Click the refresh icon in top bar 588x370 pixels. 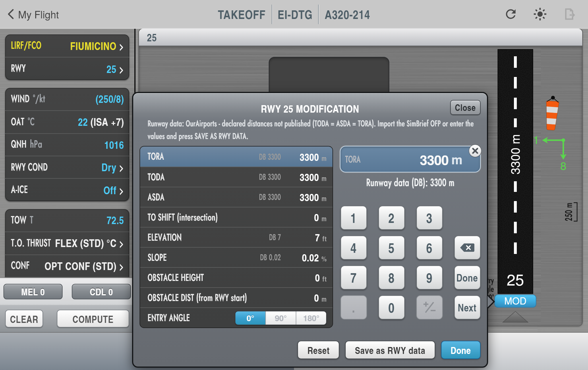510,14
